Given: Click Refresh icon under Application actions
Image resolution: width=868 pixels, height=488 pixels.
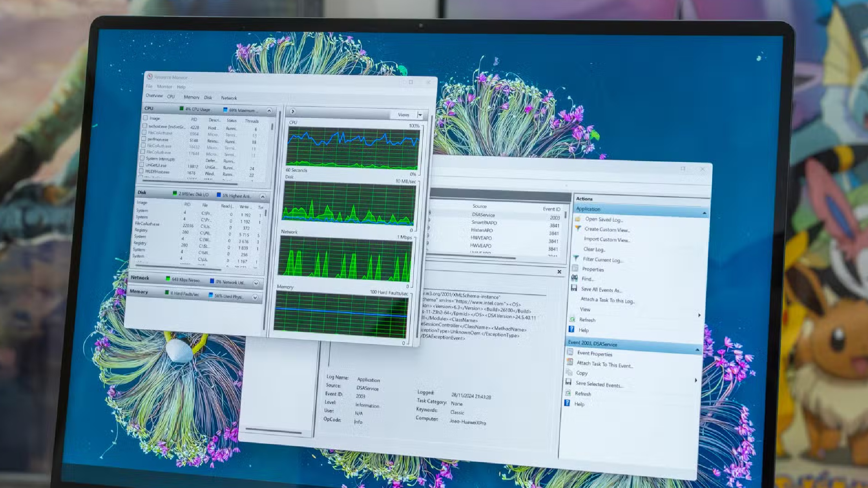Looking at the screenshot, I should pyautogui.click(x=572, y=319).
